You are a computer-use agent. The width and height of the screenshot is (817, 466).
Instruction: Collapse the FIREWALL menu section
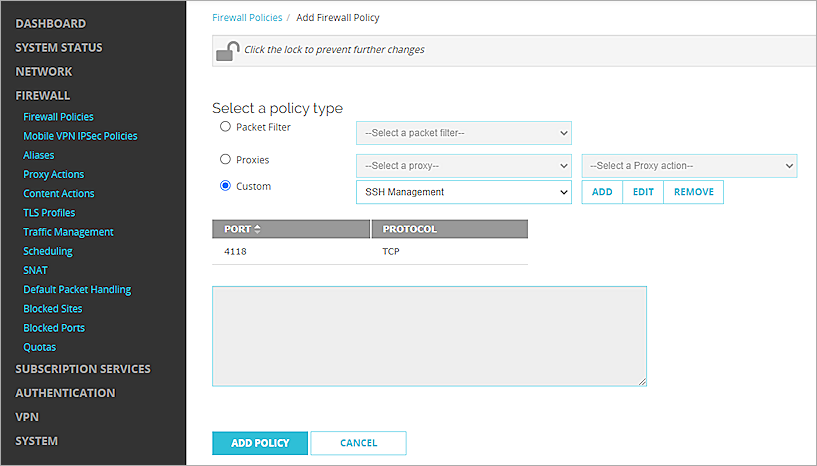click(x=43, y=95)
